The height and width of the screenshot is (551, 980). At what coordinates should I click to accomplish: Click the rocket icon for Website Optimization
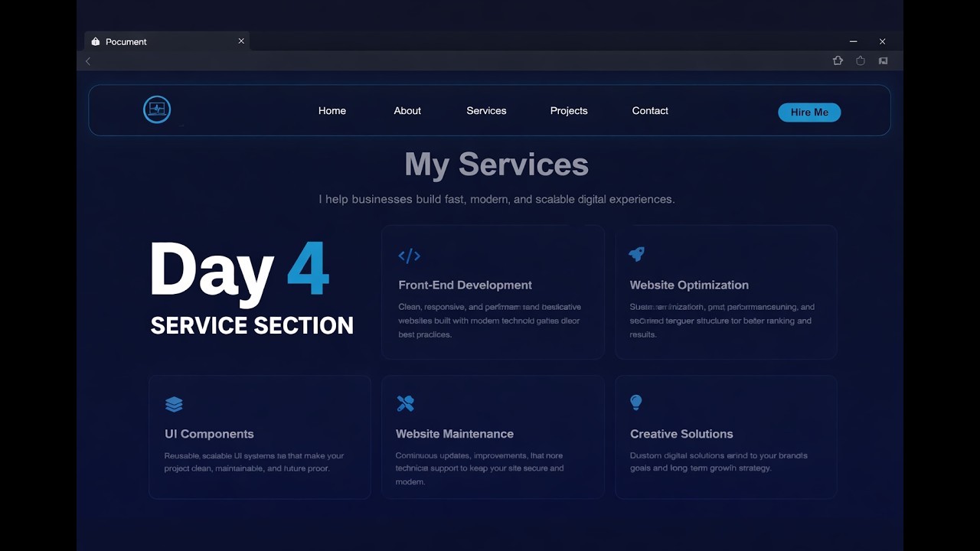(636, 254)
